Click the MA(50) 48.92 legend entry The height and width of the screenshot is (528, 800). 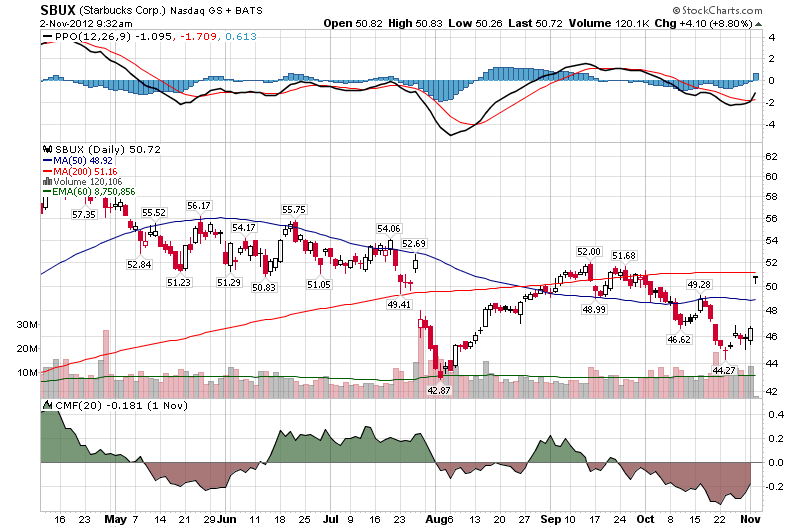point(78,161)
